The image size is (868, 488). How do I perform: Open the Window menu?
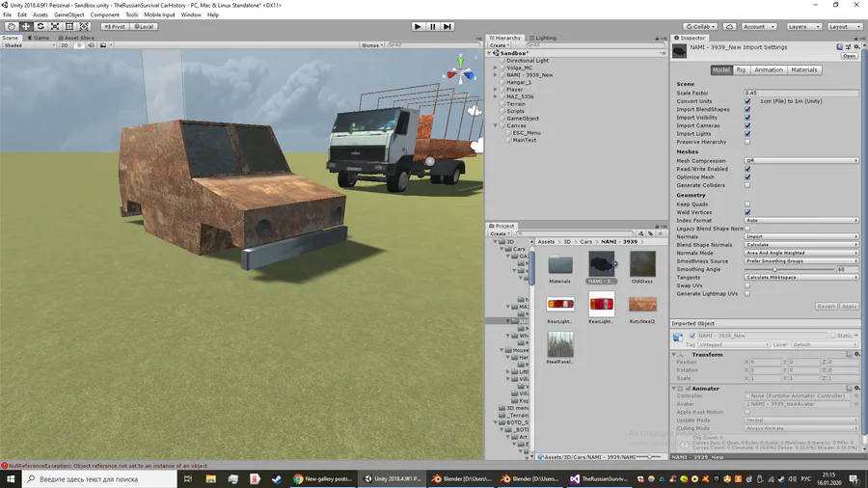click(191, 14)
